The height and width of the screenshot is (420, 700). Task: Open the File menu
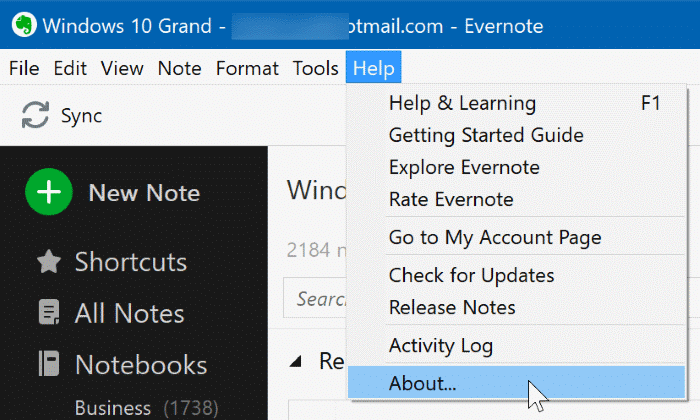pos(24,68)
